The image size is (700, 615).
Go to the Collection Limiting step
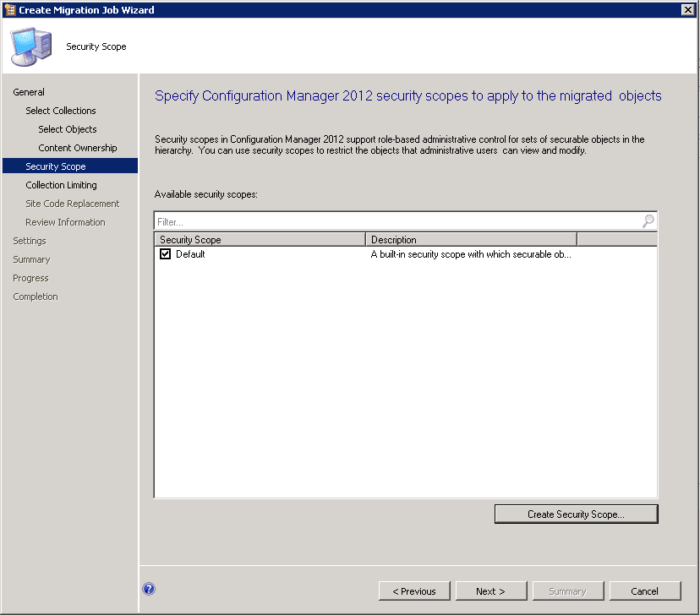click(x=61, y=185)
